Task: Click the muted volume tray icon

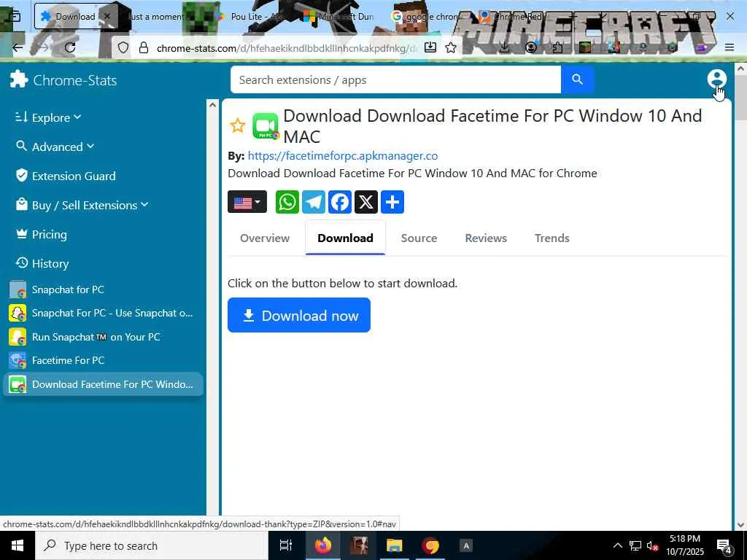Action: click(x=653, y=545)
